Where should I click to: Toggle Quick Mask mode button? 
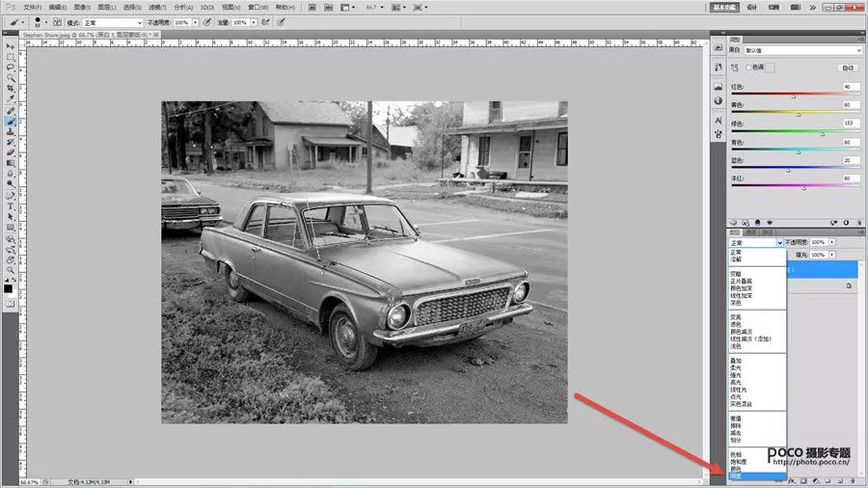click(10, 304)
